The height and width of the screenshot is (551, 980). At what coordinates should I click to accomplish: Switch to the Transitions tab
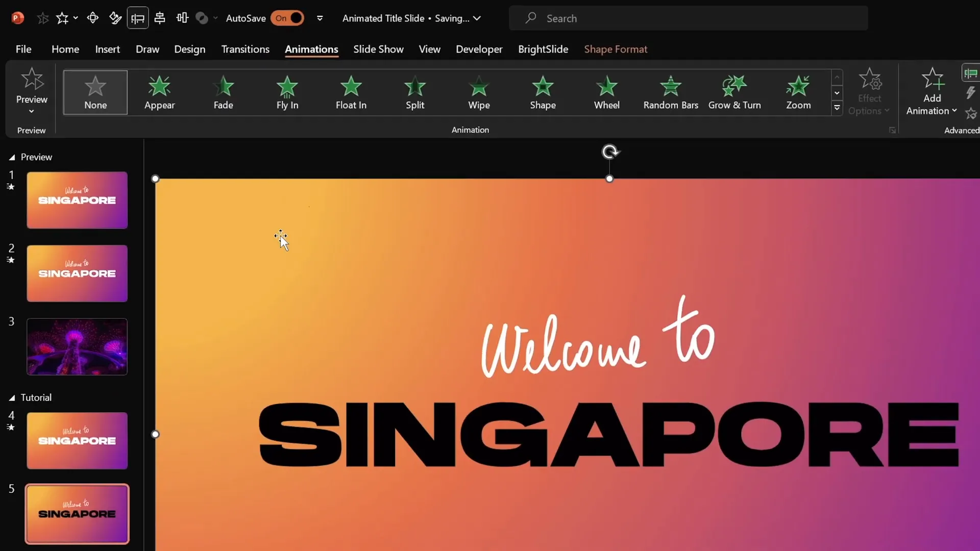click(246, 49)
